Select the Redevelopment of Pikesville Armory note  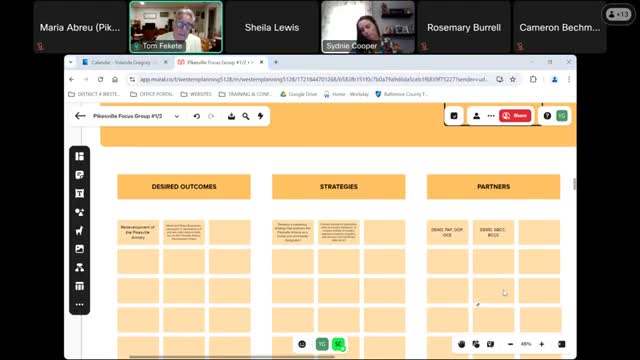(x=138, y=232)
